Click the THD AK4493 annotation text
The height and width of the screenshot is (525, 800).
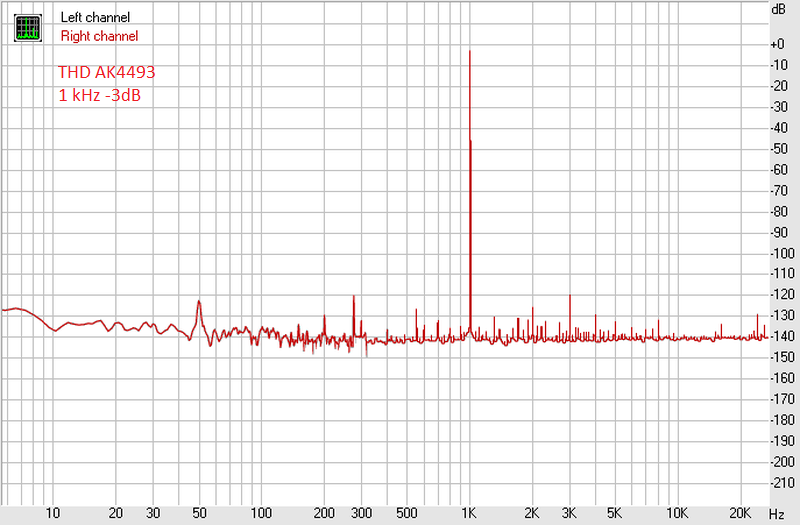point(107,72)
